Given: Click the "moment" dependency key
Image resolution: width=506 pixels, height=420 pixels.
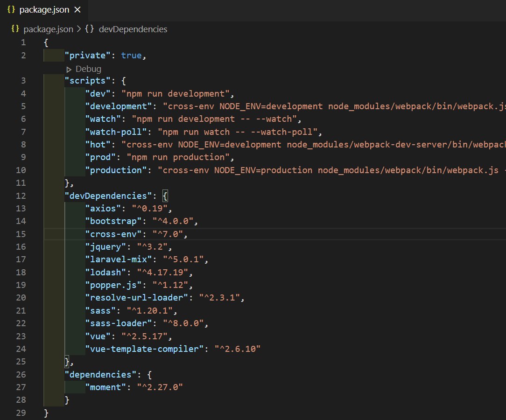Looking at the screenshot, I should coord(106,387).
